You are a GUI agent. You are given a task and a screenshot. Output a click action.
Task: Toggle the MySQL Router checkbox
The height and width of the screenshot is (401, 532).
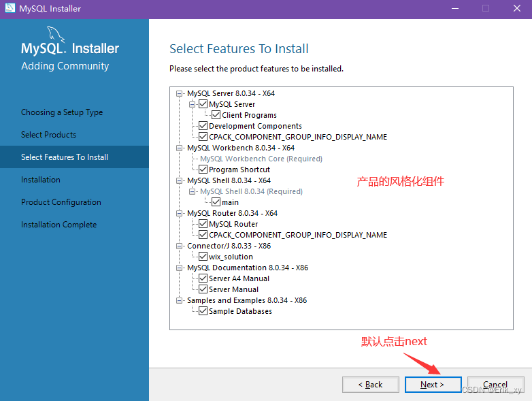pos(203,224)
